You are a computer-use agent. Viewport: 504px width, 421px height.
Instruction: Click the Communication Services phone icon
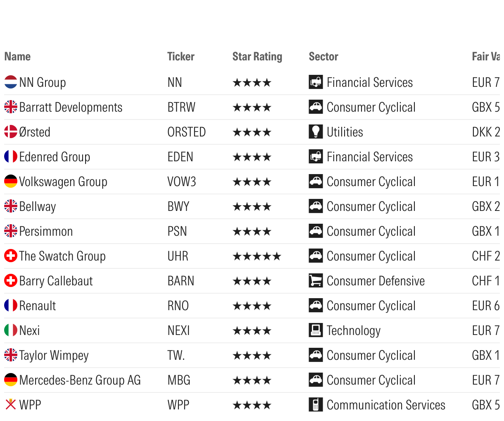coord(316,404)
